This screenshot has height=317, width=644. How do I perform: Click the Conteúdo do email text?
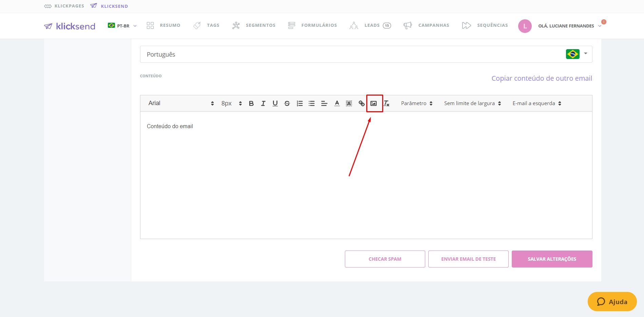(x=170, y=126)
